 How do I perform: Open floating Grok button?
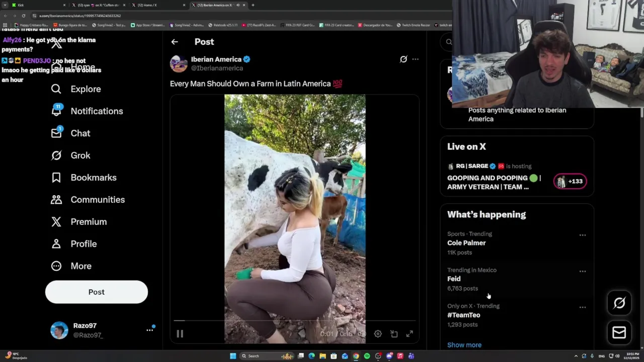click(x=619, y=303)
